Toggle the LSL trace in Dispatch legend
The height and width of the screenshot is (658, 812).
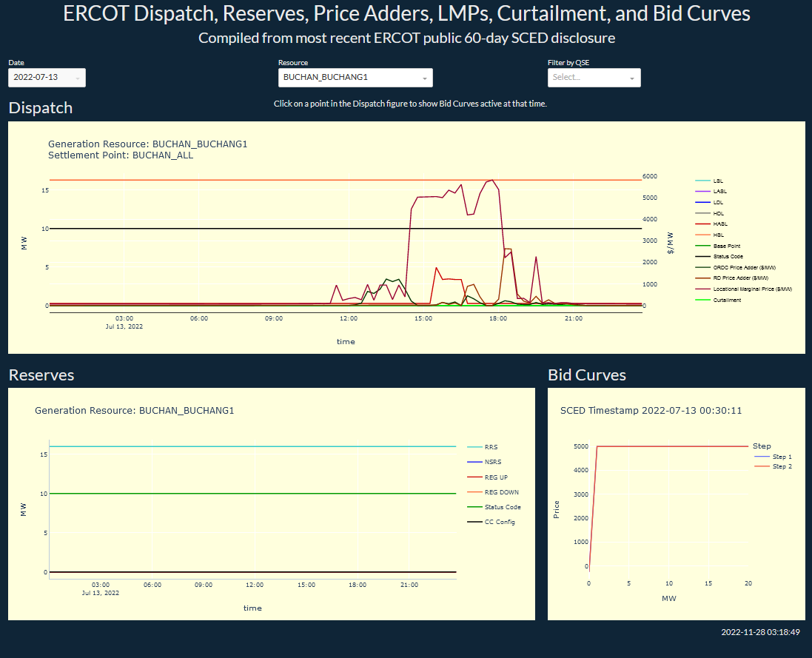coord(718,181)
